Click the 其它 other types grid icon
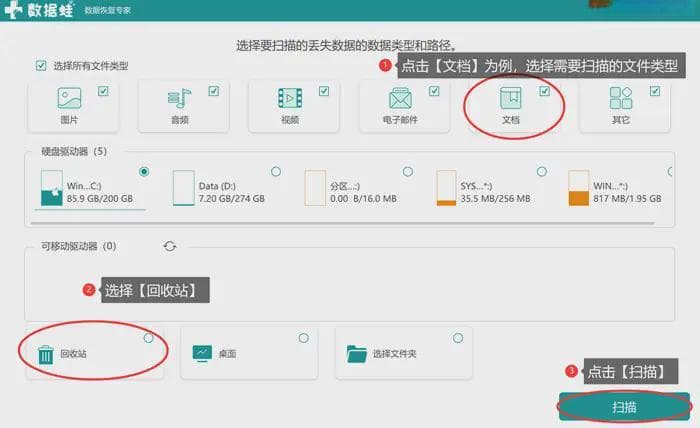Image resolution: width=700 pixels, height=428 pixels. (x=621, y=98)
